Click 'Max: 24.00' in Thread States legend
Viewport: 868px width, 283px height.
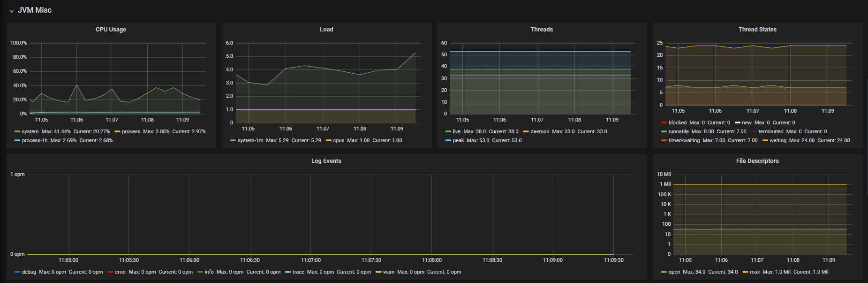(802, 140)
